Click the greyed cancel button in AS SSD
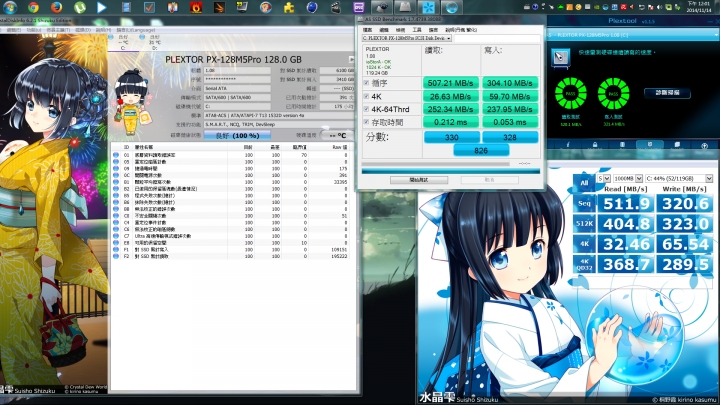 (x=489, y=180)
